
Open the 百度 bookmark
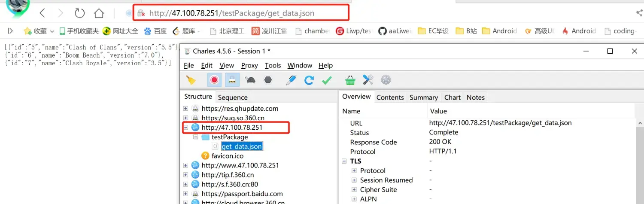[x=155, y=31]
